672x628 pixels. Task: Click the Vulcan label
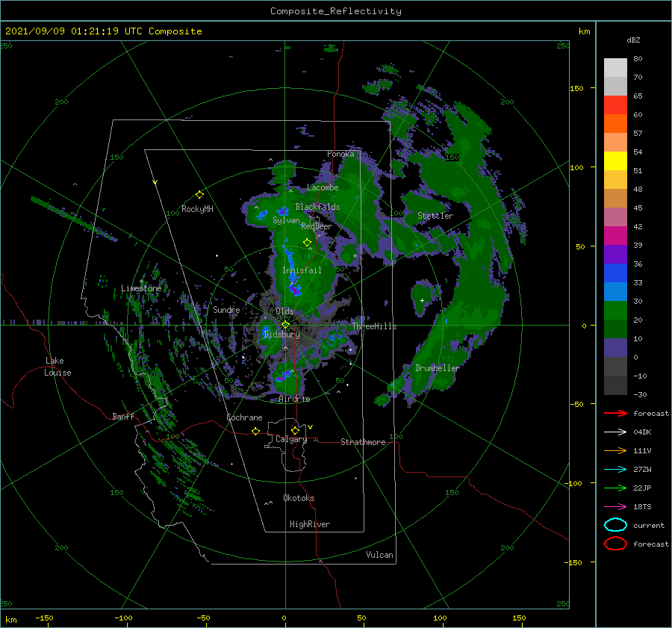click(x=379, y=555)
